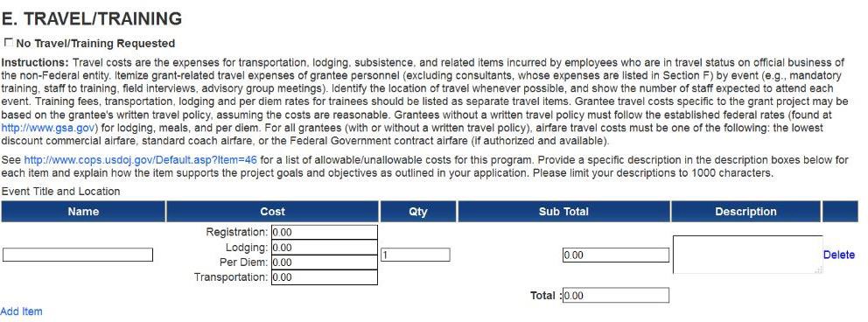The image size is (868, 322).
Task: Click the Description text area
Action: point(747,255)
